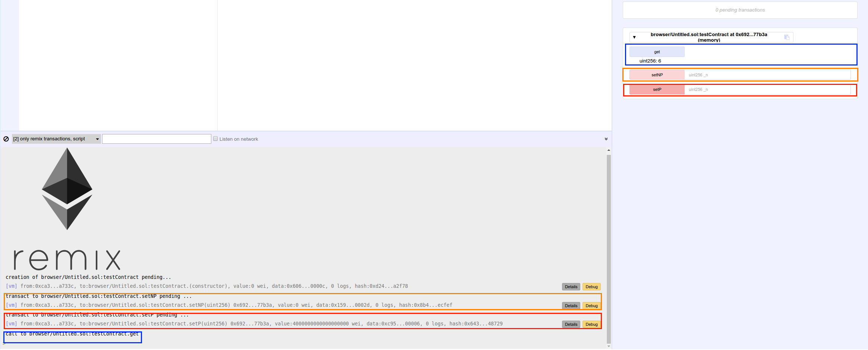Screen dimensions: 868x350
Task: Open Details for the constructor transaction
Action: 571,287
